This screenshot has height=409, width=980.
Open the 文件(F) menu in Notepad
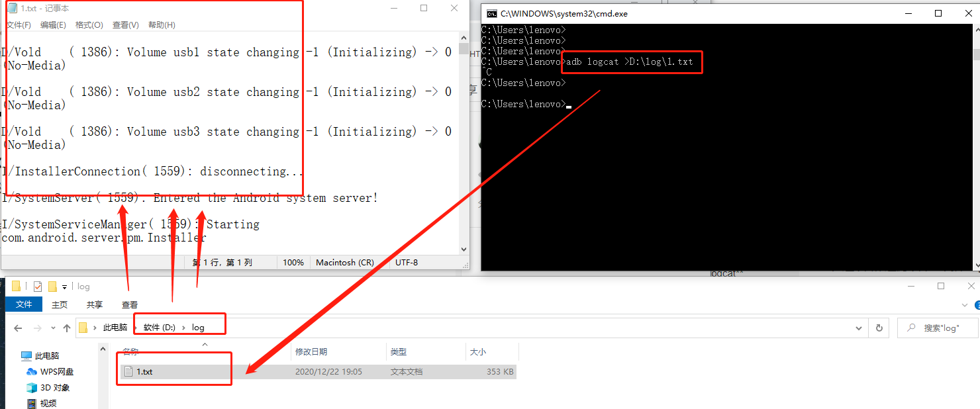click(19, 25)
